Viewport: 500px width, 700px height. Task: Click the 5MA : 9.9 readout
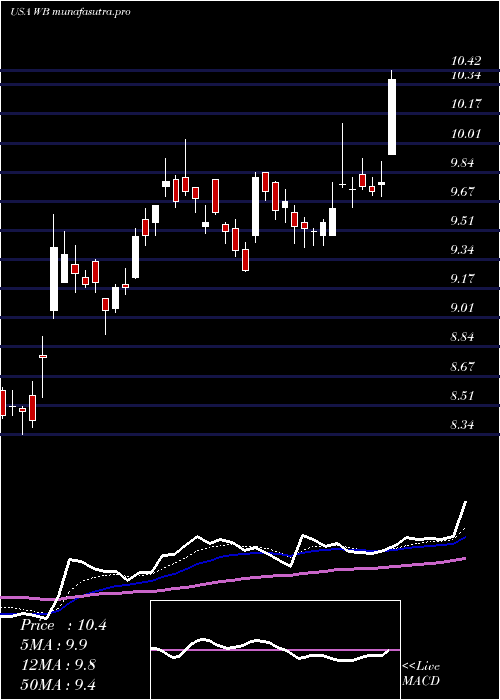coord(54,645)
